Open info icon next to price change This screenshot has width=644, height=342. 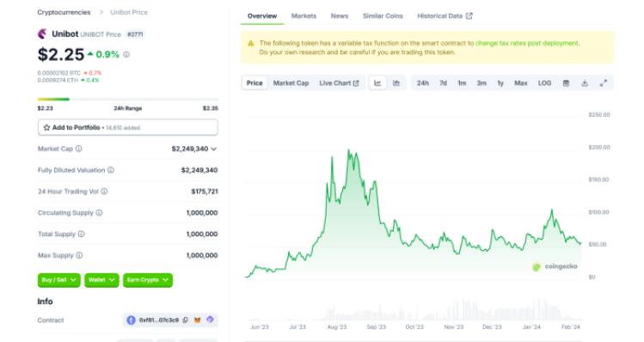tap(126, 54)
